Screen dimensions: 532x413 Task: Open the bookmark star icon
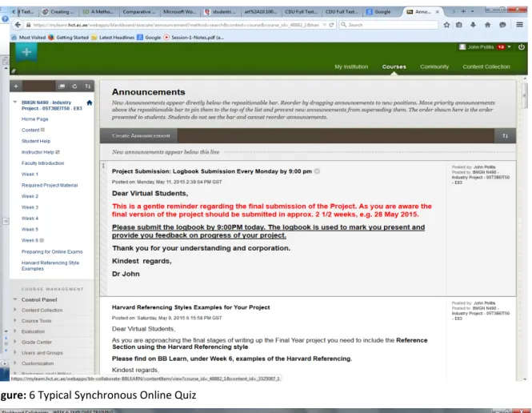[446, 25]
